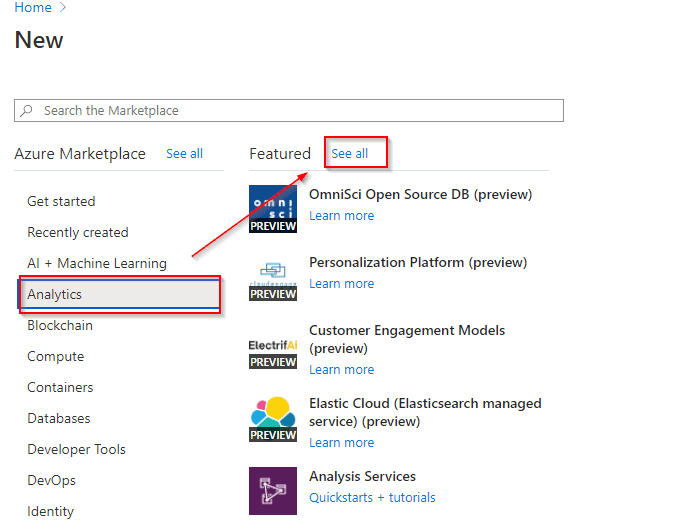The image size is (687, 525).
Task: Open See all next to Azure Marketplace
Action: (x=184, y=154)
